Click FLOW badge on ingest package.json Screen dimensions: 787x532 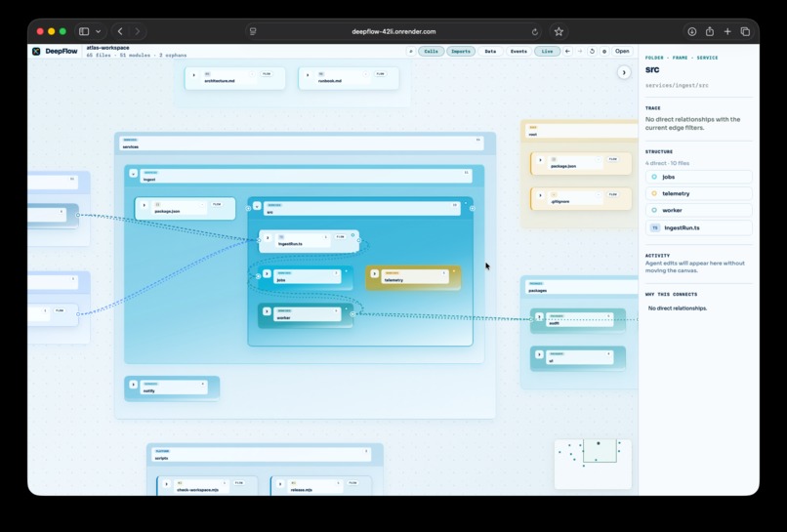click(217, 204)
